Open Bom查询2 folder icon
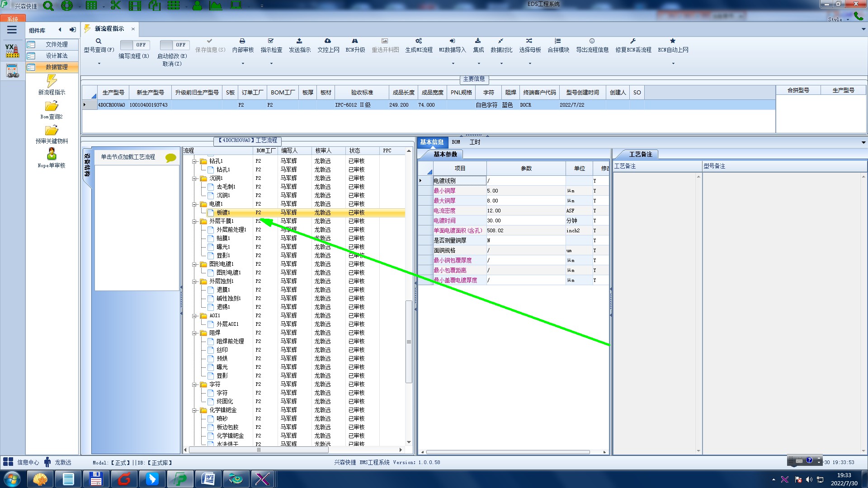Image resolution: width=868 pixels, height=488 pixels. pyautogui.click(x=52, y=106)
